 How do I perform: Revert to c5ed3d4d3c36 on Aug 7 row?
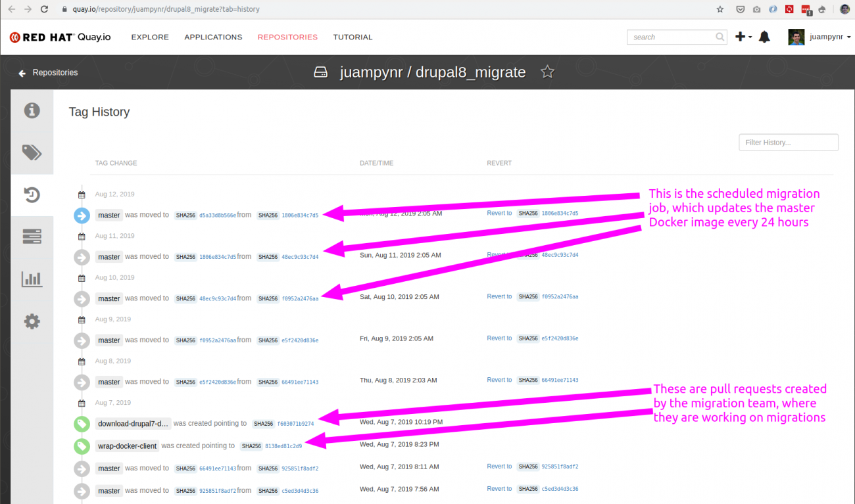click(x=533, y=489)
